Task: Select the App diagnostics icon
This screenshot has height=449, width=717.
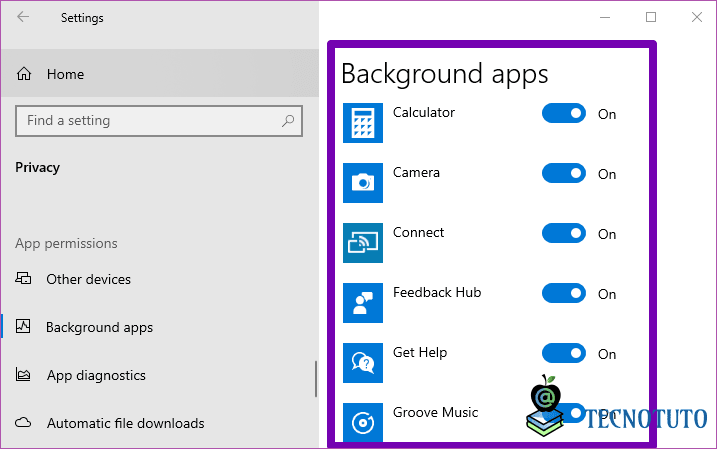Action: (x=23, y=374)
